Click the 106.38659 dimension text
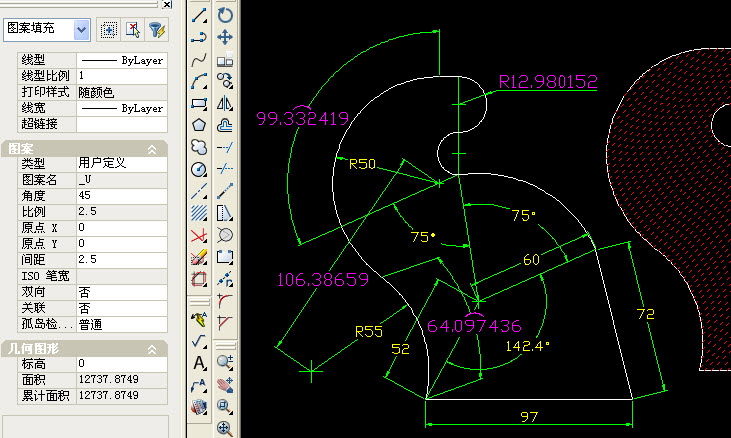Image resolution: width=731 pixels, height=438 pixels. 323,280
